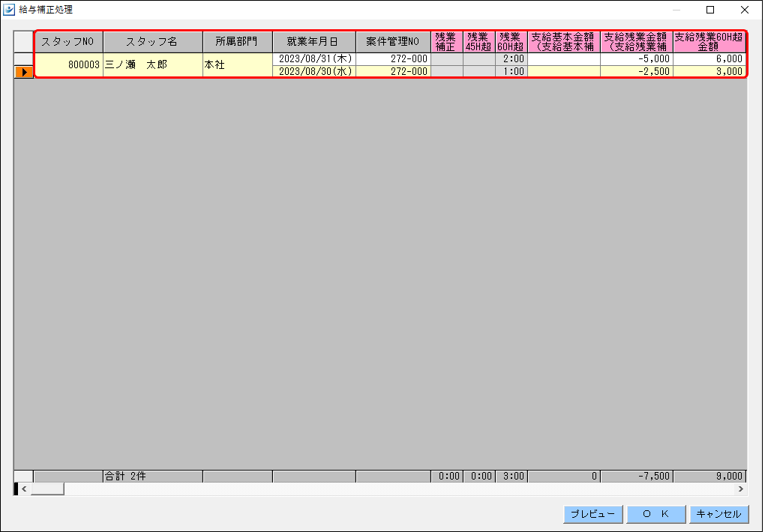Viewport: 768px width, 532px height.
Task: Maximize the 給与補正処理 window
Action: [x=710, y=10]
